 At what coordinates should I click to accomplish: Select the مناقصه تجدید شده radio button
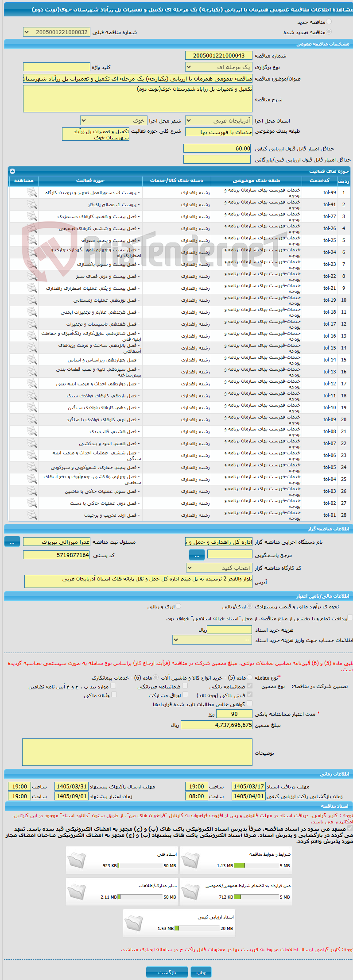328,32
